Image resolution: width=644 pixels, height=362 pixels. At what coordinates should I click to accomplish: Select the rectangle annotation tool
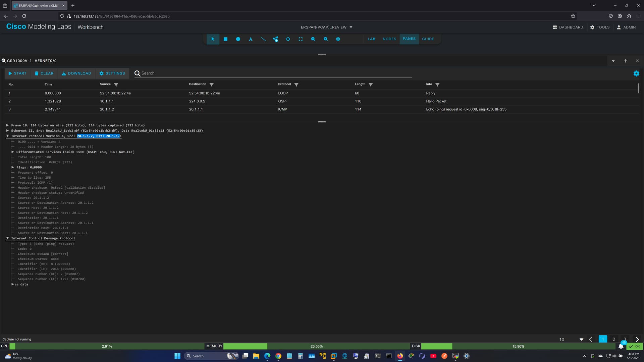225,39
